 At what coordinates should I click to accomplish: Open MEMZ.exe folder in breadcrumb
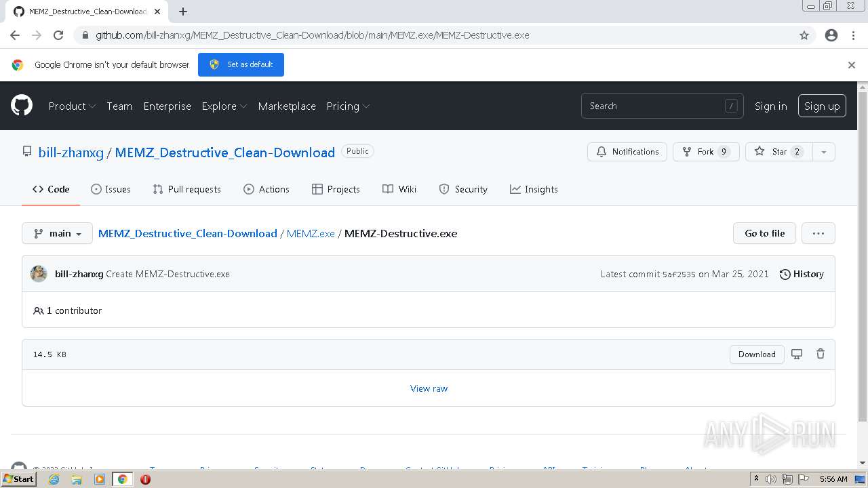[311, 233]
